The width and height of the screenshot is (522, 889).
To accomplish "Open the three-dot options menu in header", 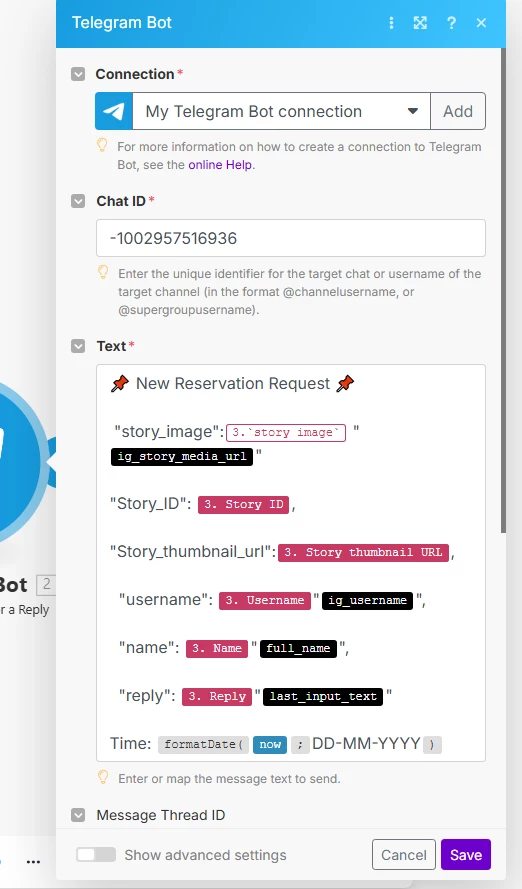I will pos(391,23).
